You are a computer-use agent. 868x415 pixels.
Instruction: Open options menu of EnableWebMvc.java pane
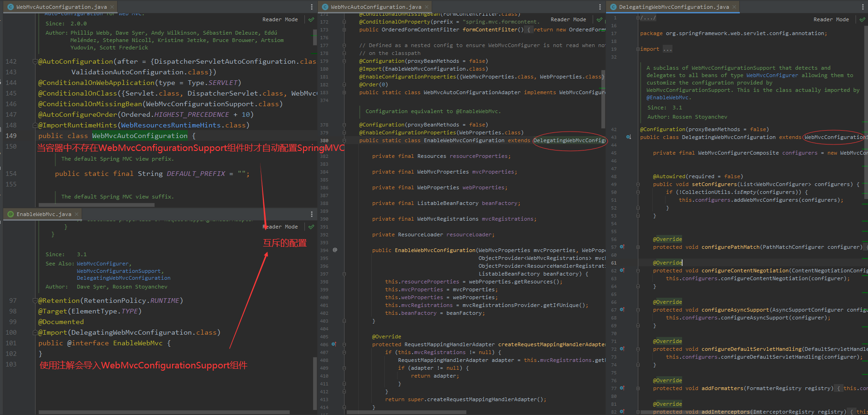[x=312, y=214]
